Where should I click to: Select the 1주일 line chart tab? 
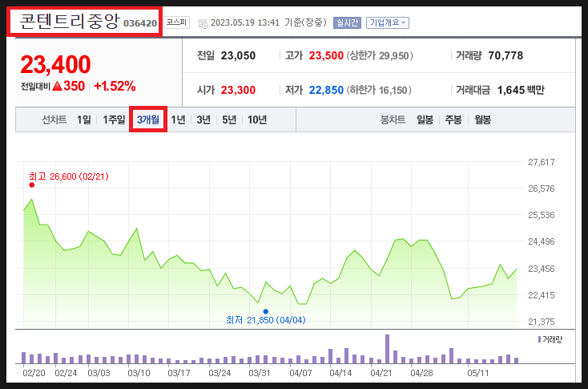pyautogui.click(x=114, y=120)
